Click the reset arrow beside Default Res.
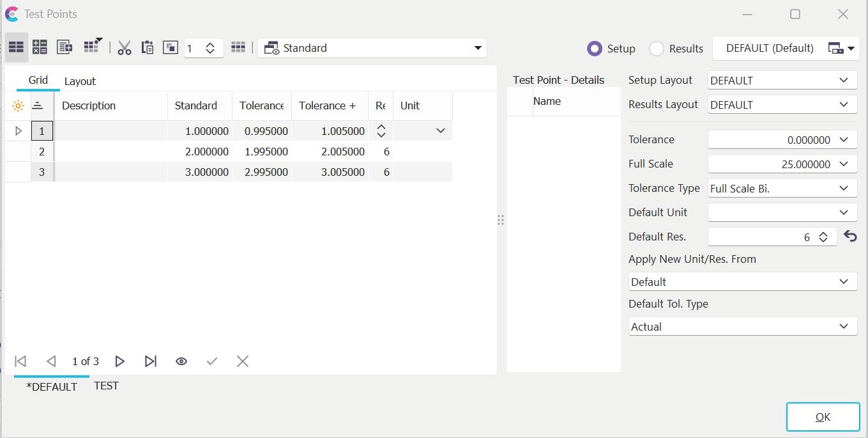The image size is (868, 438). 850,237
